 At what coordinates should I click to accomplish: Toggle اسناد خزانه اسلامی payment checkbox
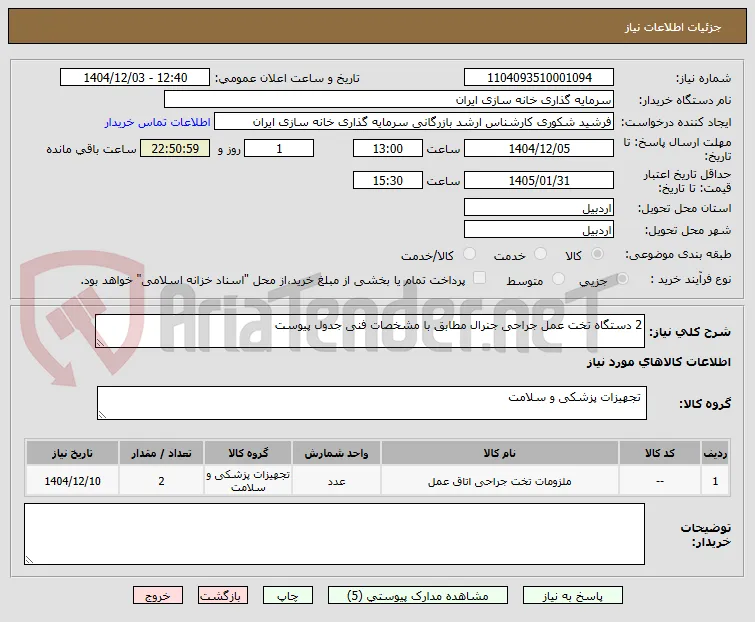point(479,278)
